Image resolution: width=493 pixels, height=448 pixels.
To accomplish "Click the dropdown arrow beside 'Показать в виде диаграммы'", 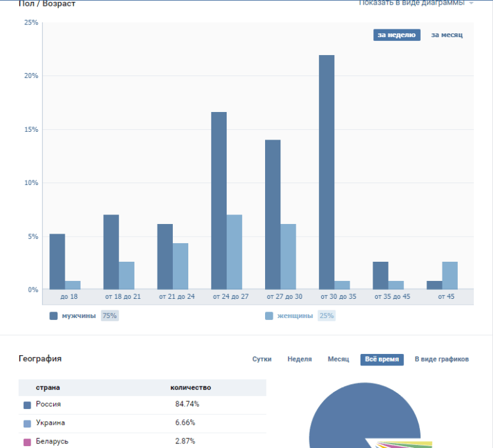I will pyautogui.click(x=471, y=3).
